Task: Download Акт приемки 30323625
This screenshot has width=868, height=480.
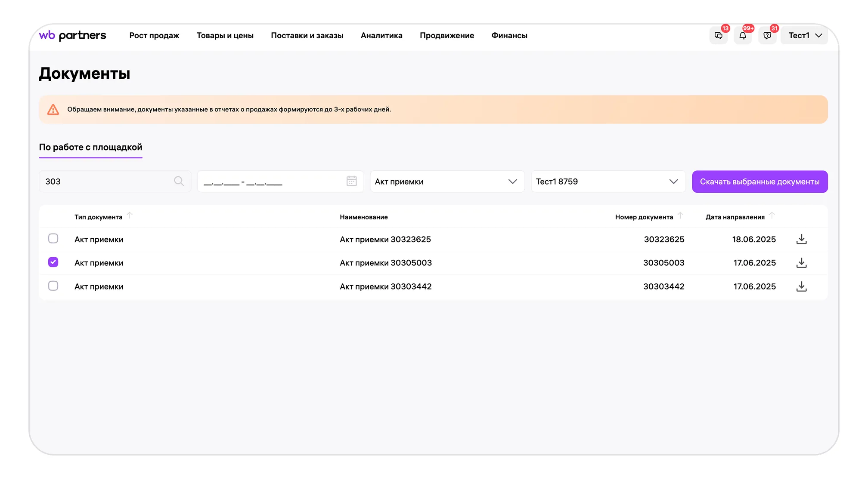Action: 801,239
